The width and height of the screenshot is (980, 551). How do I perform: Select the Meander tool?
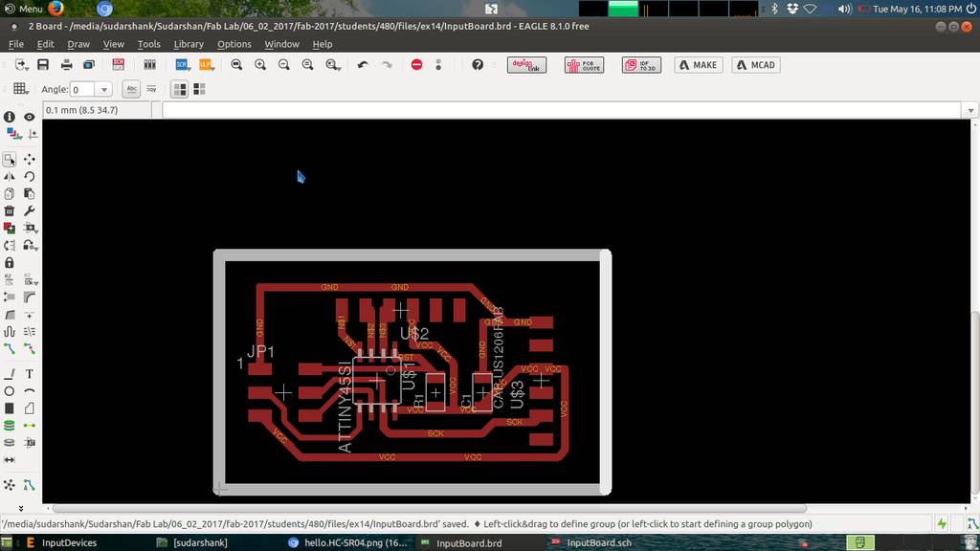tap(10, 332)
